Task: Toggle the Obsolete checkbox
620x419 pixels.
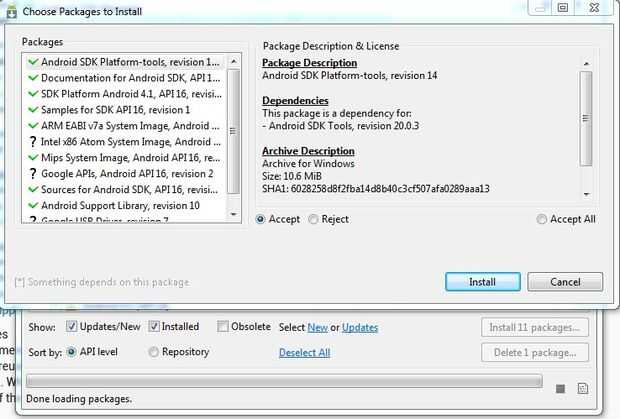Action: [223, 327]
